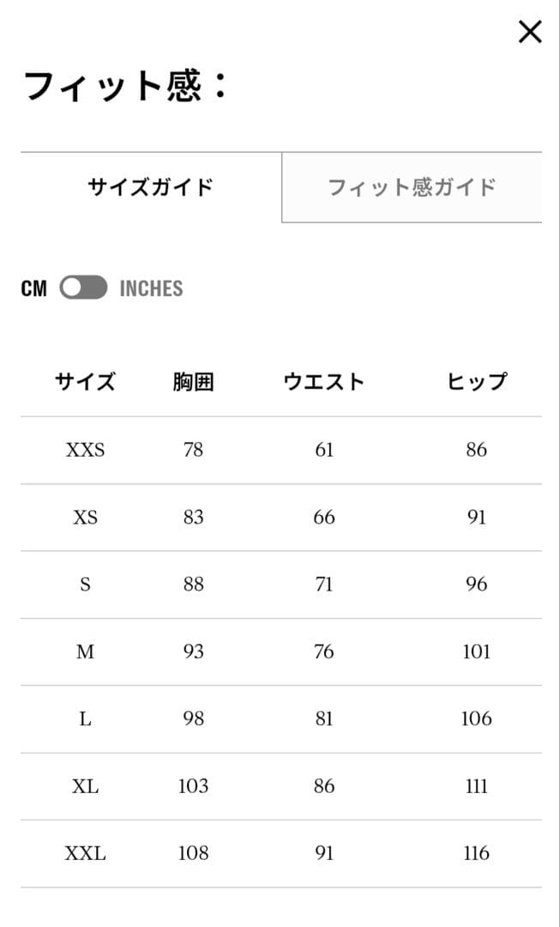
Task: Close the size guide dialog
Action: (x=530, y=33)
